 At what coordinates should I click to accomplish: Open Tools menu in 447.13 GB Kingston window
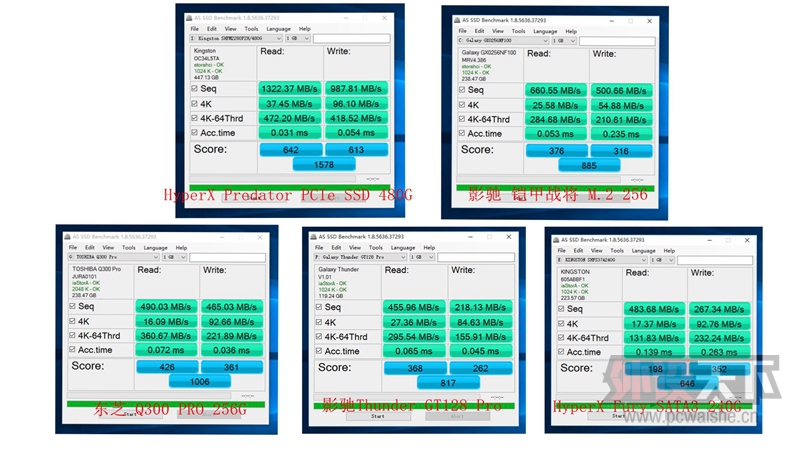[x=252, y=29]
